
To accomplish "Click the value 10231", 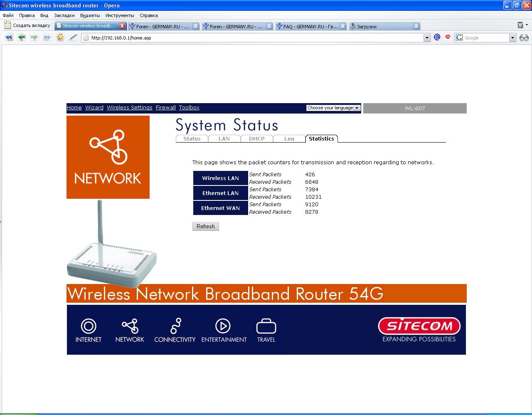I will (313, 197).
